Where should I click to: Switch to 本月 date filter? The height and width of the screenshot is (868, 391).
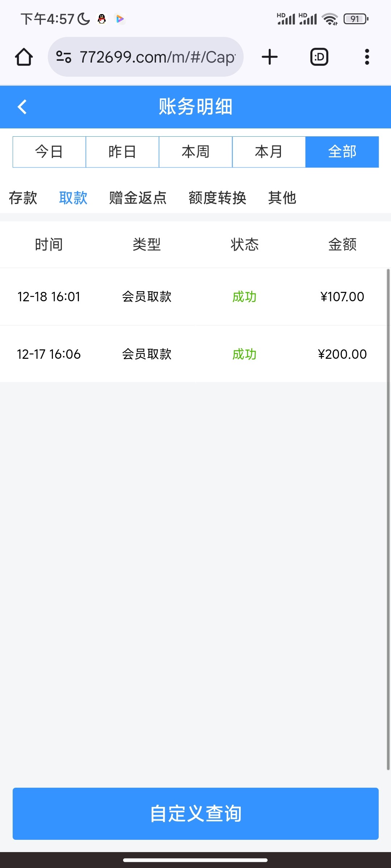pyautogui.click(x=269, y=152)
